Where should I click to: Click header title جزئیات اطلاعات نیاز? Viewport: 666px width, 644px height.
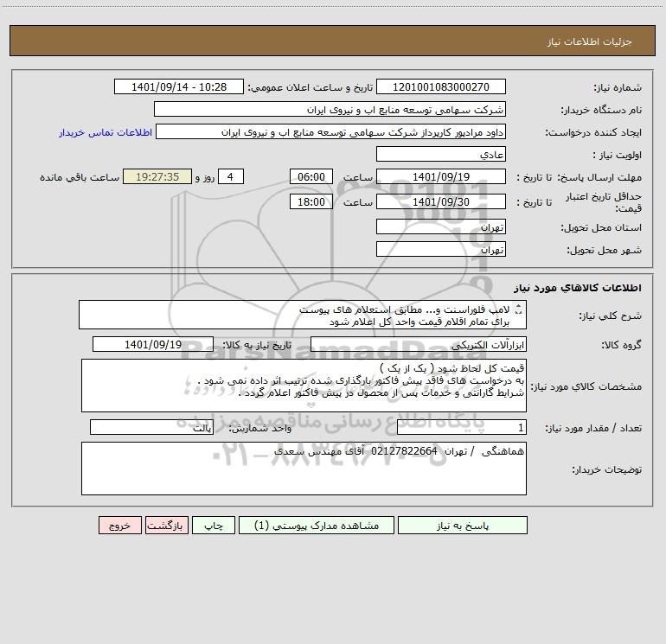click(590, 41)
